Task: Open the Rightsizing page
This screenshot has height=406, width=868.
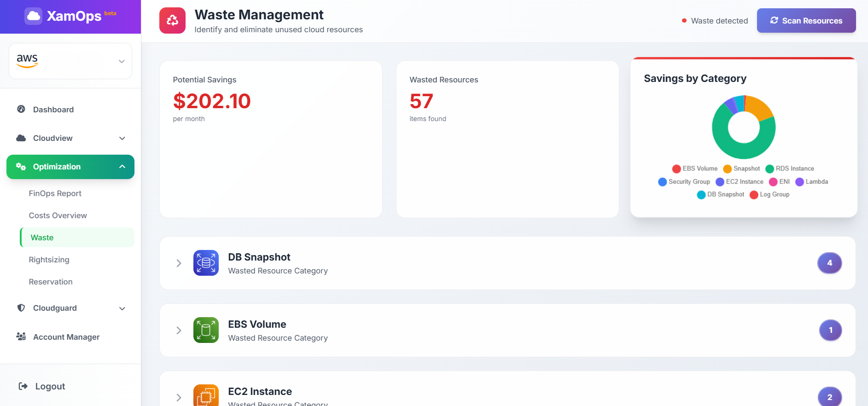Action: point(49,260)
